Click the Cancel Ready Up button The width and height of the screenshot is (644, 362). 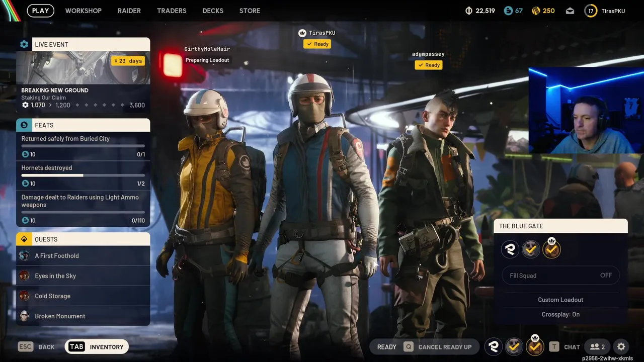pyautogui.click(x=438, y=347)
